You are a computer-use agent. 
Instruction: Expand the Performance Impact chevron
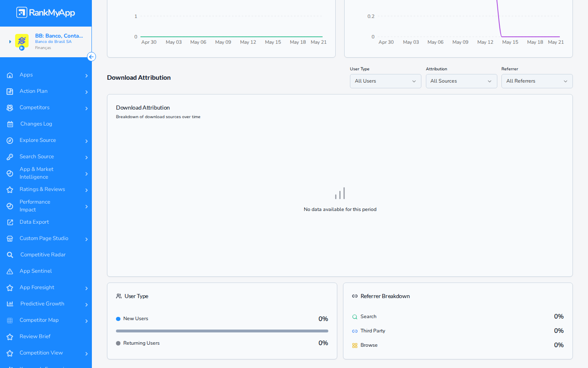click(87, 206)
